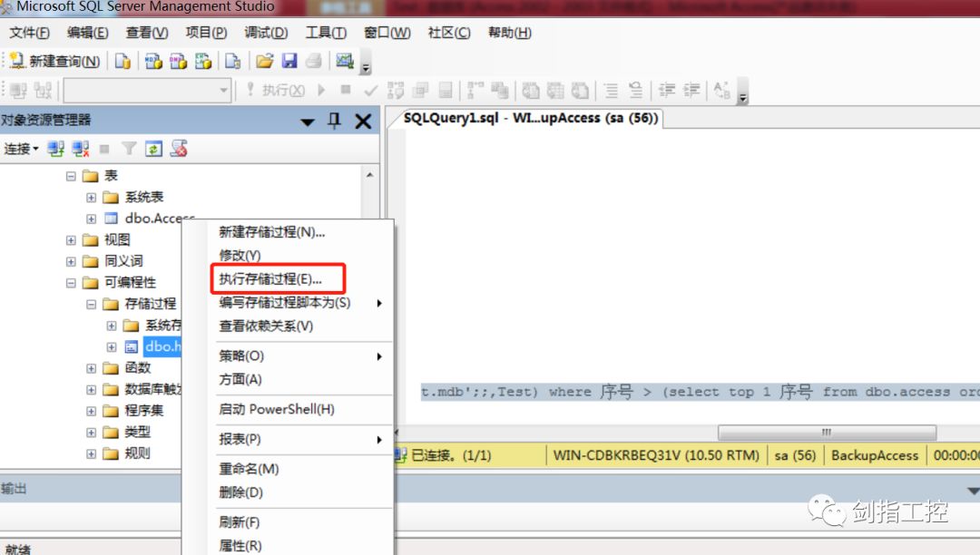Choose 刷新(F) in context menu

pyautogui.click(x=300, y=522)
